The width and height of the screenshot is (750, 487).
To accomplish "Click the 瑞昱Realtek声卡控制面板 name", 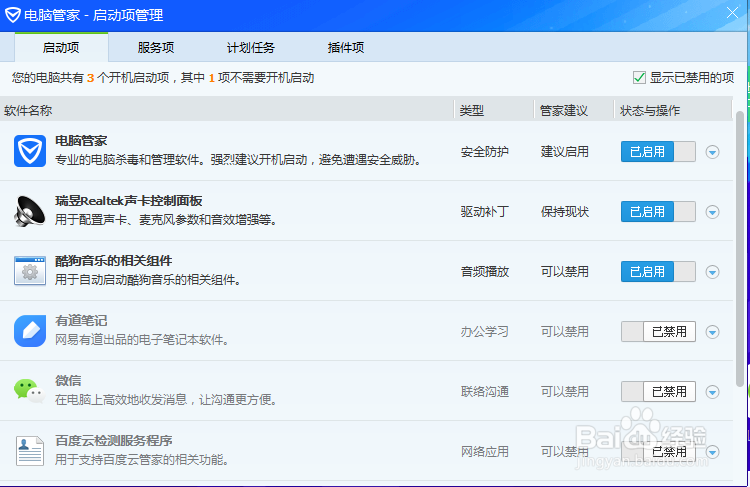I will coord(129,200).
